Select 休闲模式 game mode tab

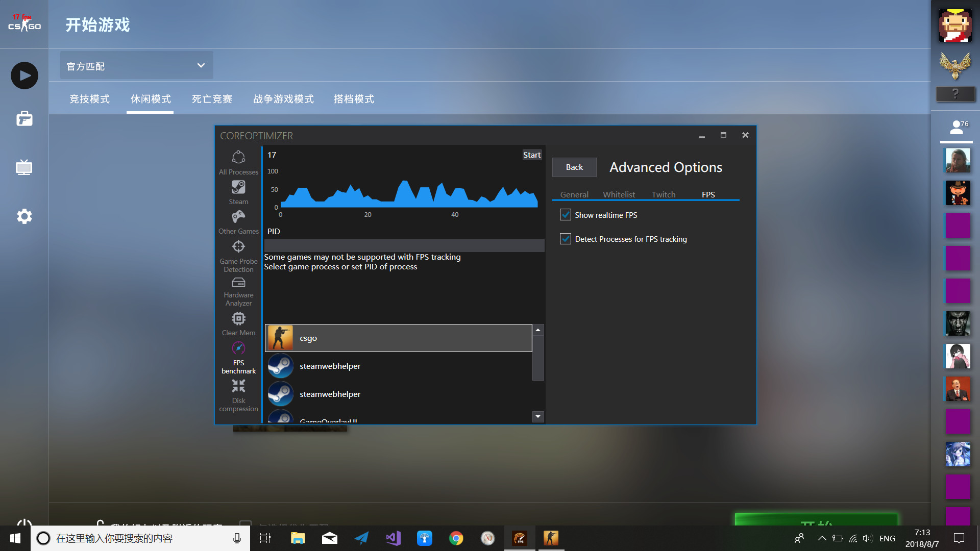coord(151,99)
